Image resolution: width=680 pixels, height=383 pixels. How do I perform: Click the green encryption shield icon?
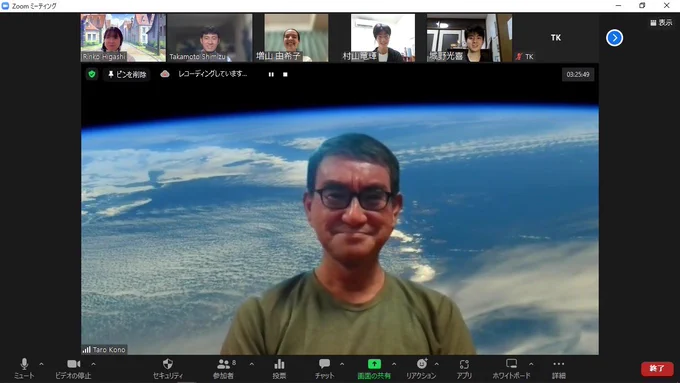pyautogui.click(x=92, y=74)
